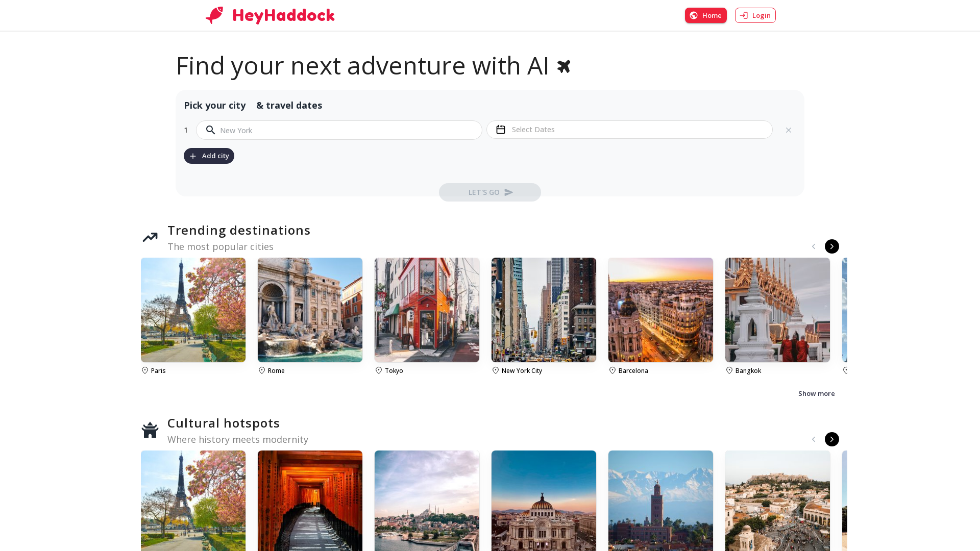Screen dimensions: 980x551
Task: Open the Bangkok temple photo card
Action: click(777, 310)
